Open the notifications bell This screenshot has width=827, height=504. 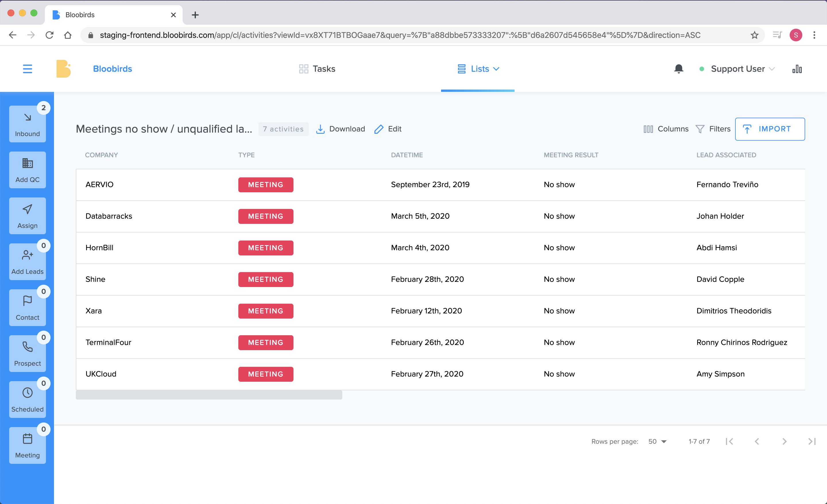click(x=679, y=69)
